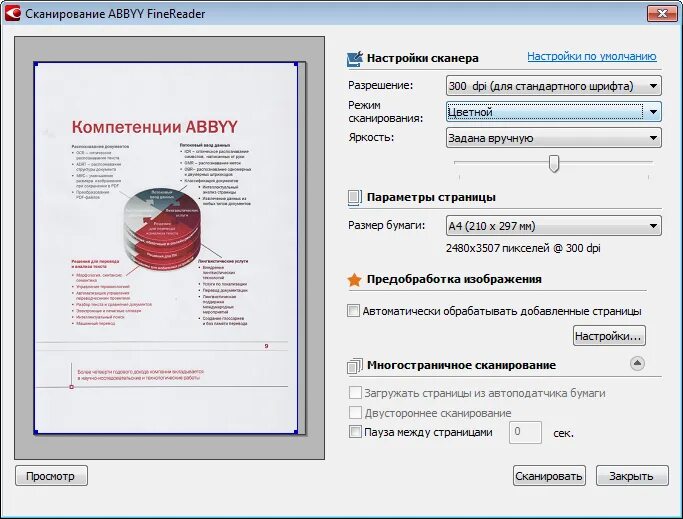This screenshot has width=683, height=519.
Task: Click the Закрыть button
Action: [632, 476]
